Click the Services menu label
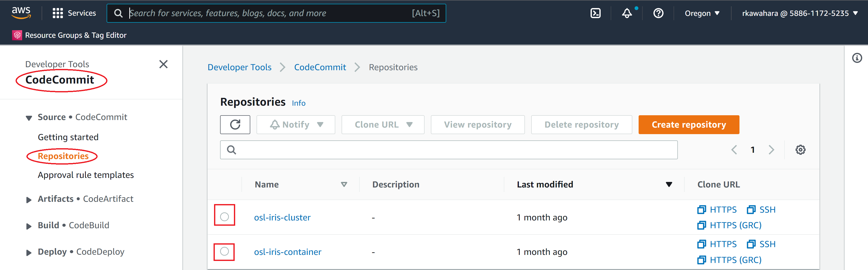Screen dimensions: 868x270 coord(82,13)
